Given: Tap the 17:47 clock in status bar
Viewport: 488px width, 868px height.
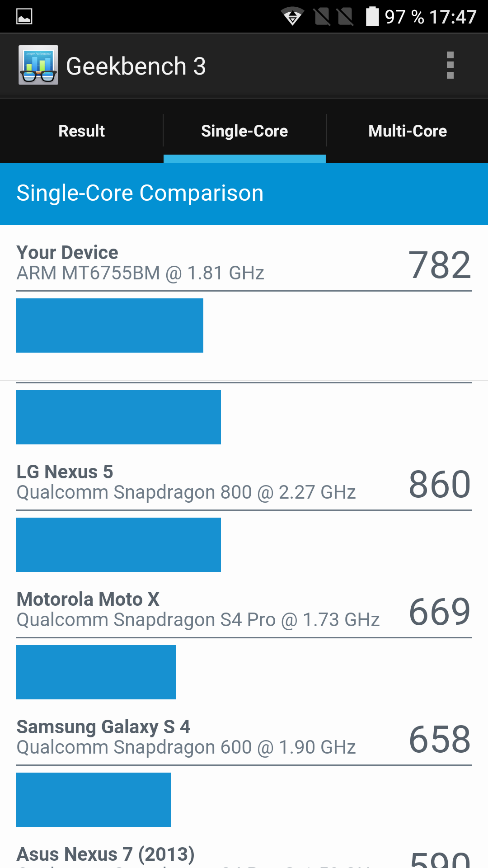Looking at the screenshot, I should [452, 17].
